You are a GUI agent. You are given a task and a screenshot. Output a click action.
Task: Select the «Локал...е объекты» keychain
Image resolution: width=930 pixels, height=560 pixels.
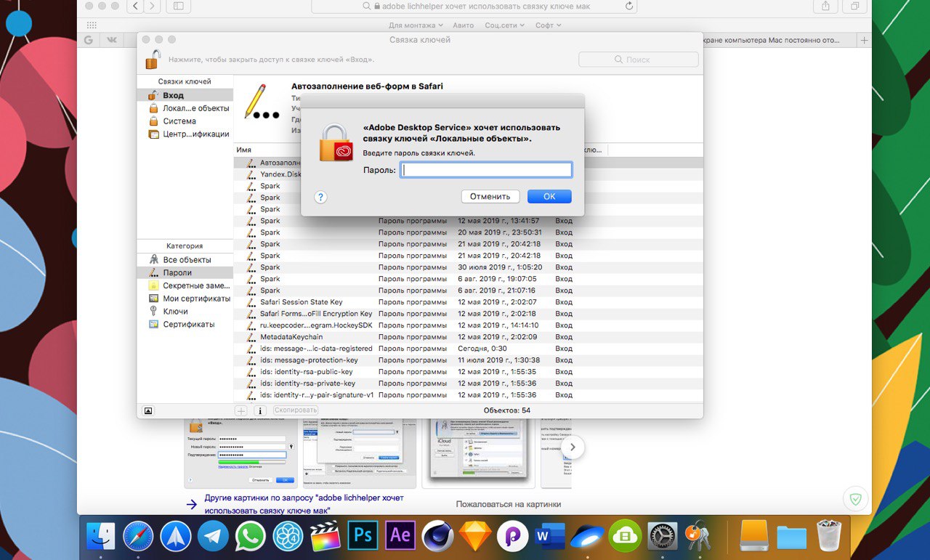click(x=185, y=108)
